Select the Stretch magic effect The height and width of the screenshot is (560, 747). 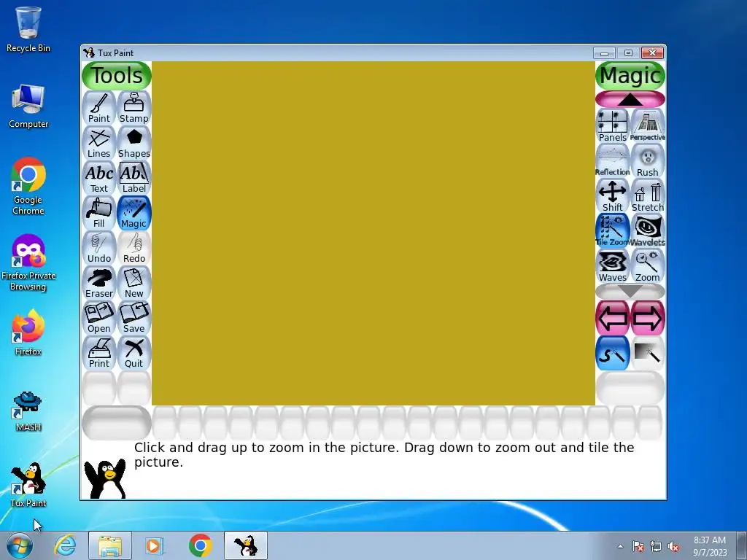pyautogui.click(x=648, y=195)
